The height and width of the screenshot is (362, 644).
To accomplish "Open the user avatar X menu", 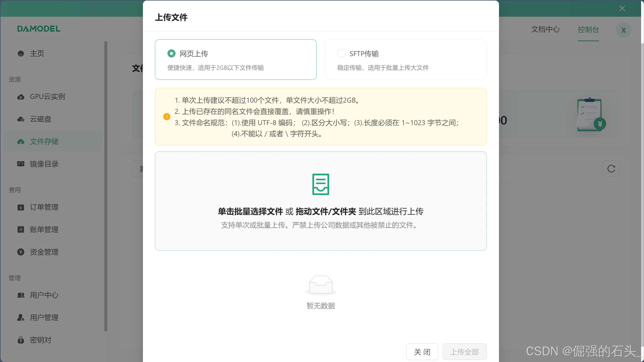I will point(623,30).
